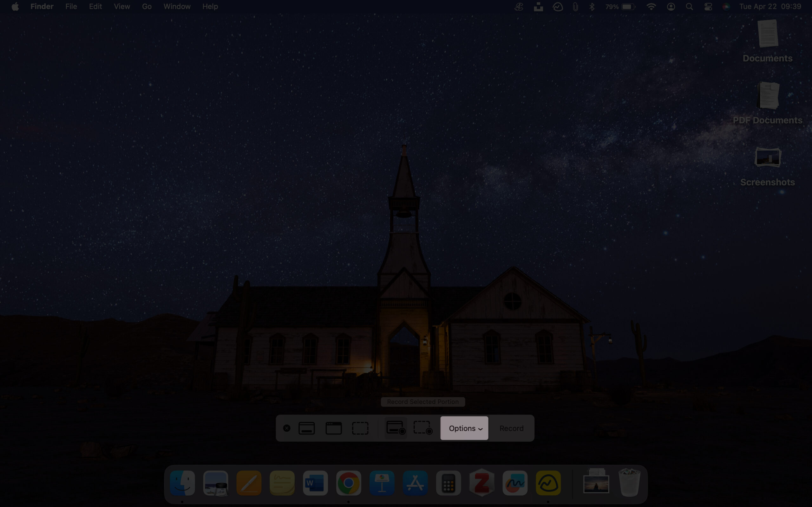Image resolution: width=812 pixels, height=507 pixels.
Task: Open the Options dropdown
Action: tap(464, 428)
